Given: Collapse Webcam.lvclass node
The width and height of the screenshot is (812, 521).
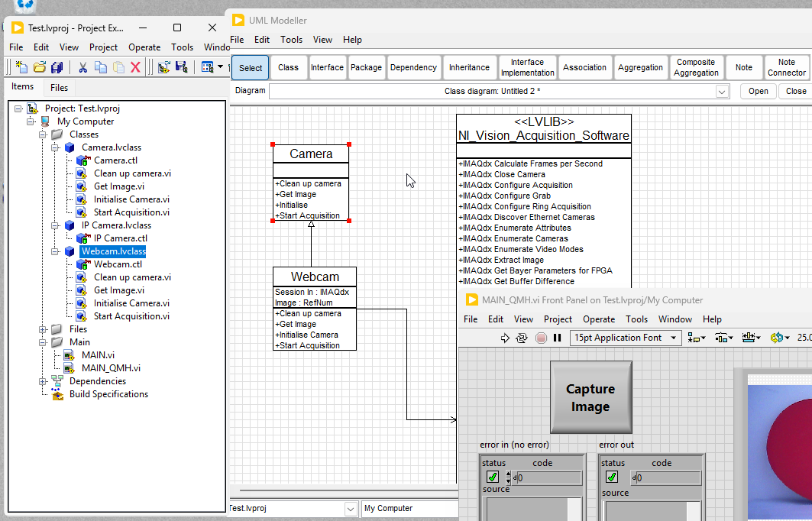Looking at the screenshot, I should (x=55, y=251).
